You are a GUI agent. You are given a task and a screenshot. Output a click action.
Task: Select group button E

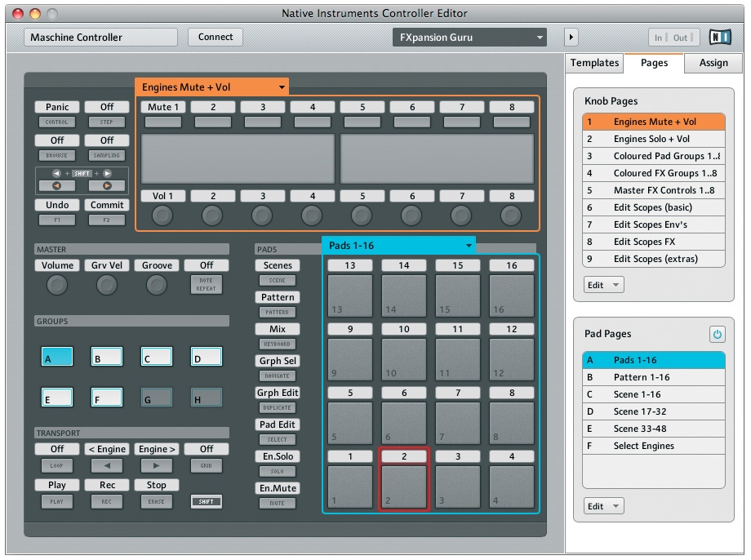coord(57,398)
